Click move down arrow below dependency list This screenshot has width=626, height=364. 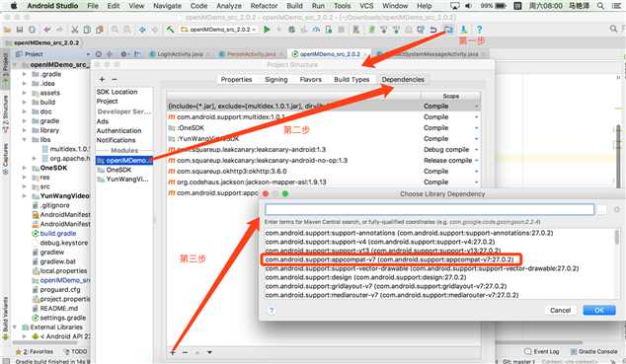click(x=209, y=352)
